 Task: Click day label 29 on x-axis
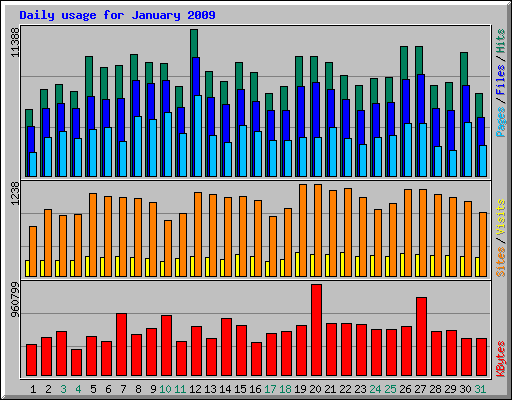(x=450, y=389)
